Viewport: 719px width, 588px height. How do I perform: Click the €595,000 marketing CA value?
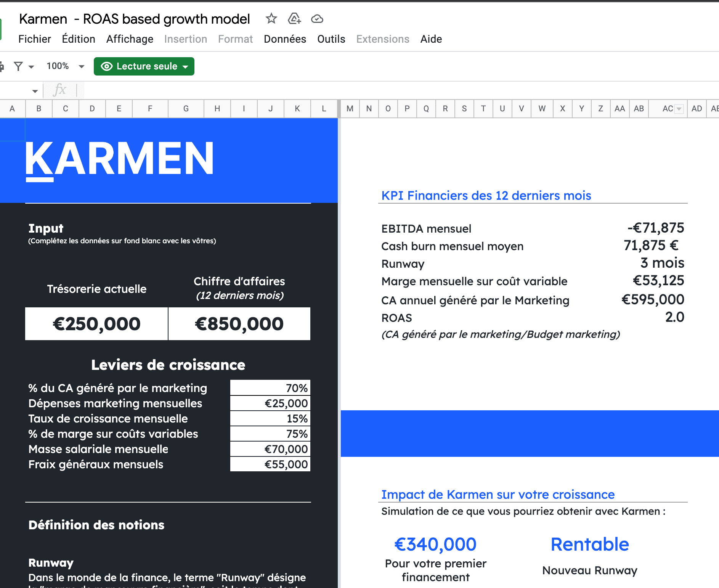[653, 299]
